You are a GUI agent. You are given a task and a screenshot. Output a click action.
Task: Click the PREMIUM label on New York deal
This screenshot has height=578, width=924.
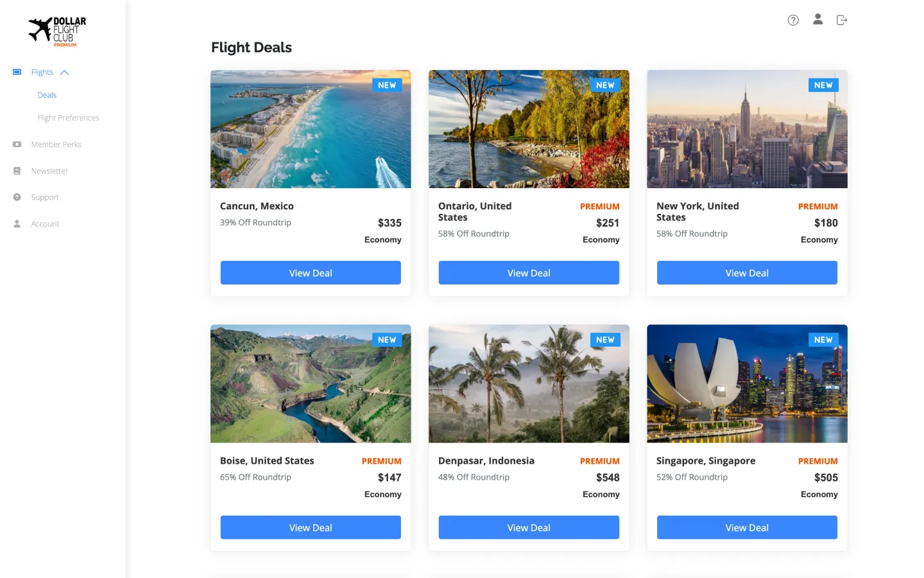tap(818, 206)
